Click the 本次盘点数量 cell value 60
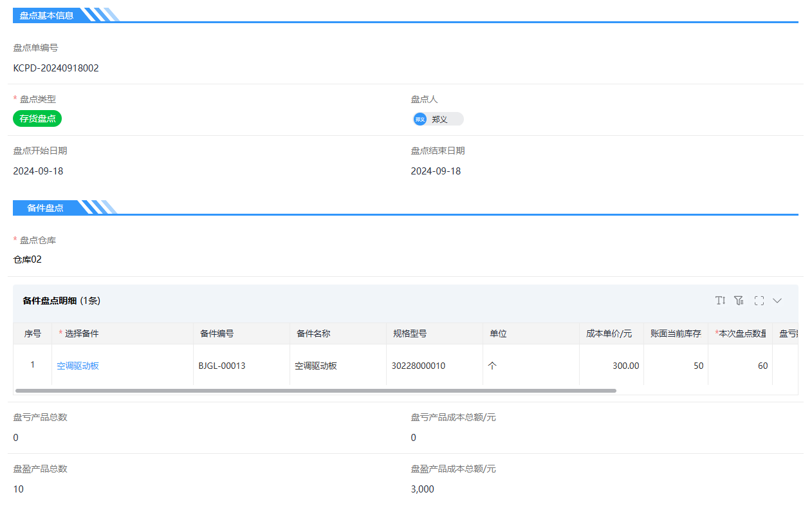The height and width of the screenshot is (506, 812). 762,366
